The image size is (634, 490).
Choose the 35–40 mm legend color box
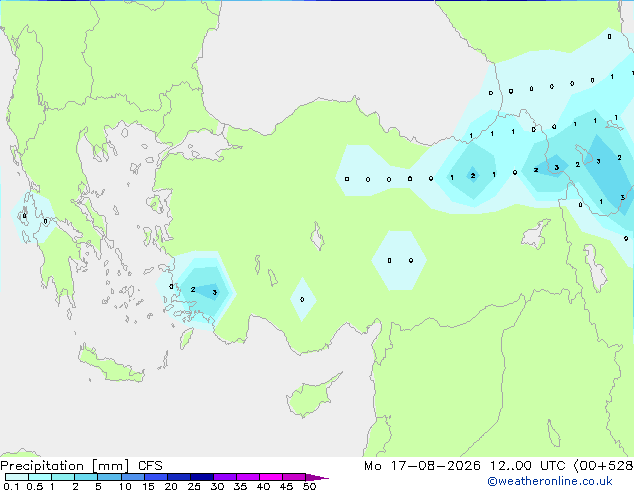point(247,477)
